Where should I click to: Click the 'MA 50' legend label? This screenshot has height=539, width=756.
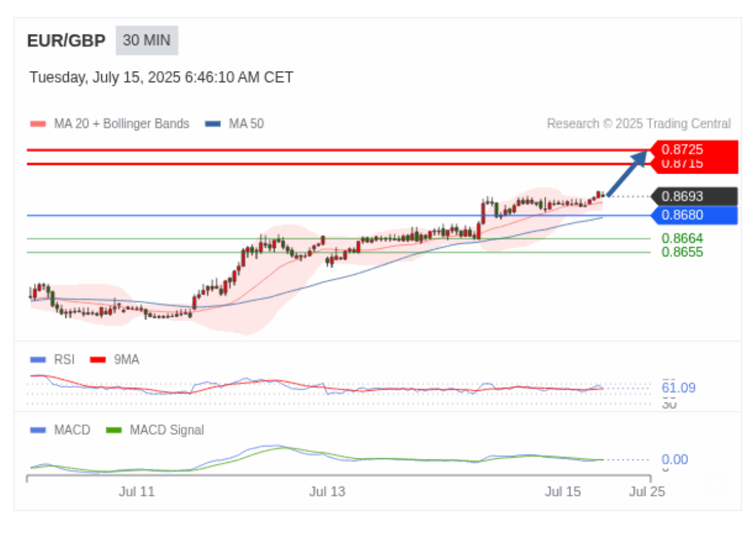click(246, 124)
